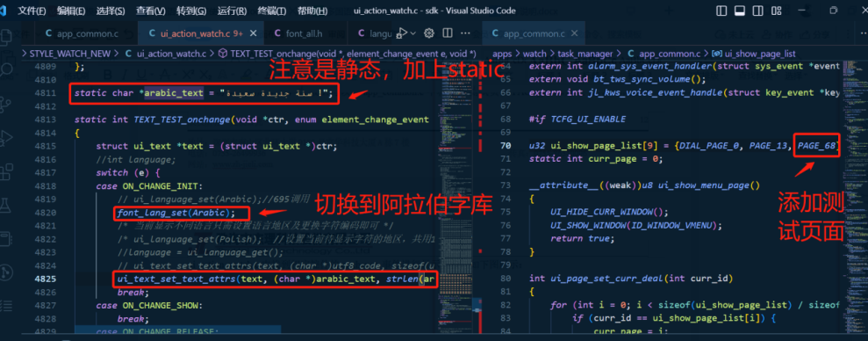Open the watch breadcrumb folder
This screenshot has height=341, width=868.
(534, 54)
